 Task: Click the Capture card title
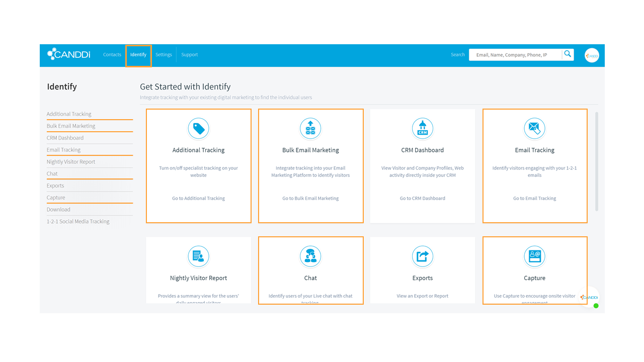click(534, 278)
